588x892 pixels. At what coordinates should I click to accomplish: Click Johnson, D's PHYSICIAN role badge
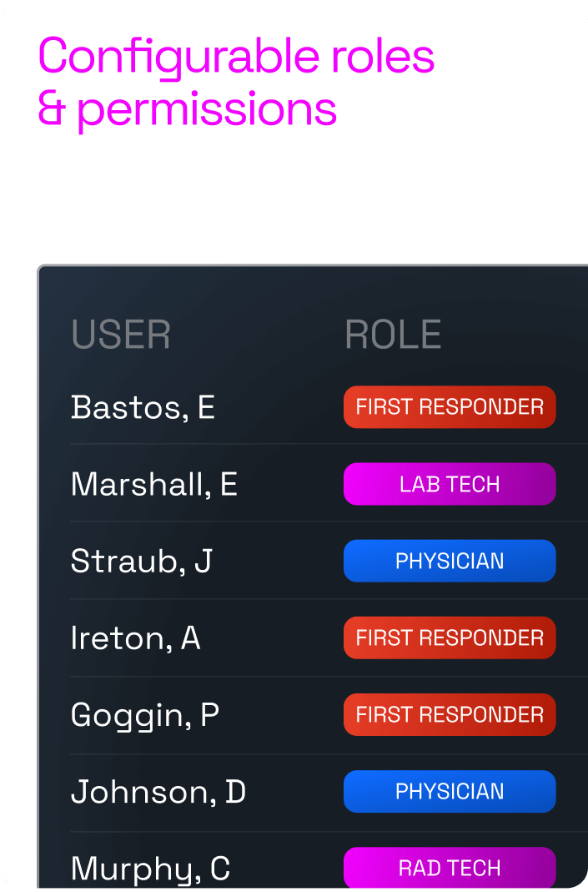(450, 791)
